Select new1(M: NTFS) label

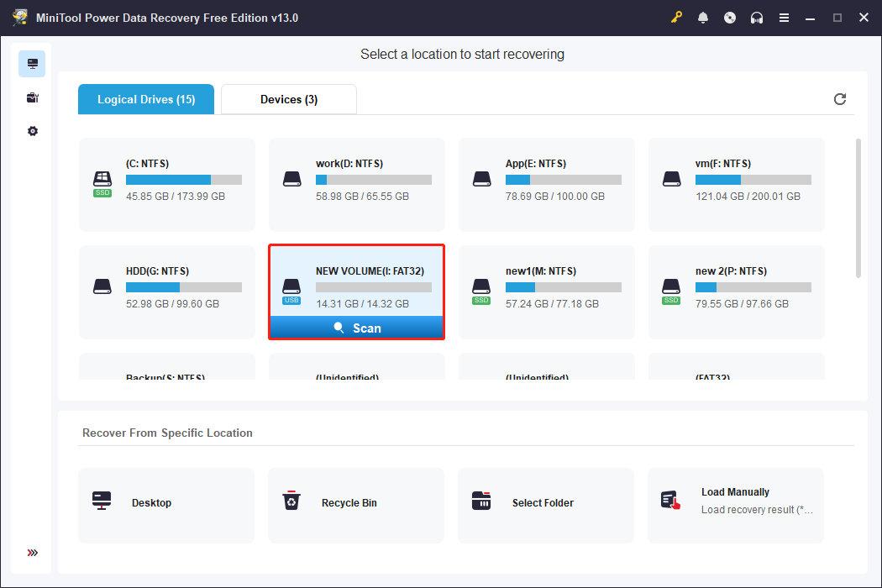pos(541,271)
